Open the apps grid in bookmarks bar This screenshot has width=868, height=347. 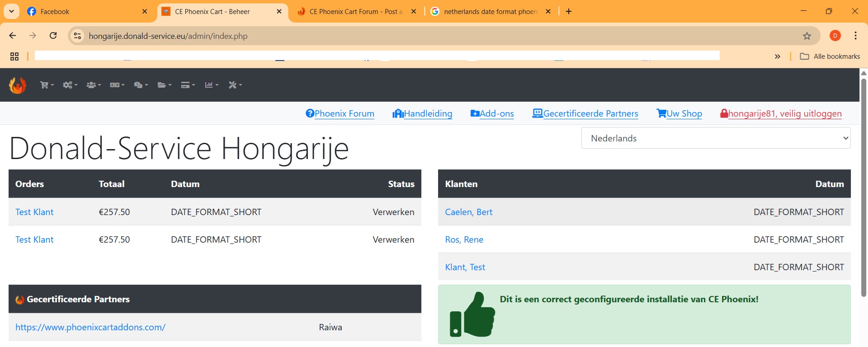pos(14,56)
